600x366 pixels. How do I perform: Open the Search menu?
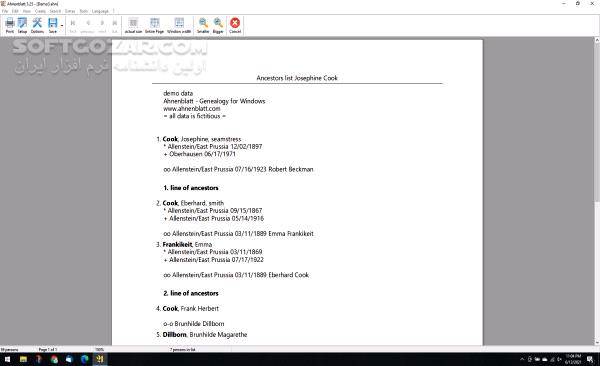pos(55,11)
